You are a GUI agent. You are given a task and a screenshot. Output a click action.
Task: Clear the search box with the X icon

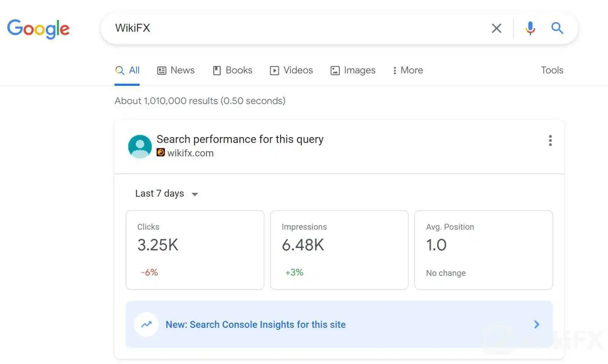tap(496, 28)
